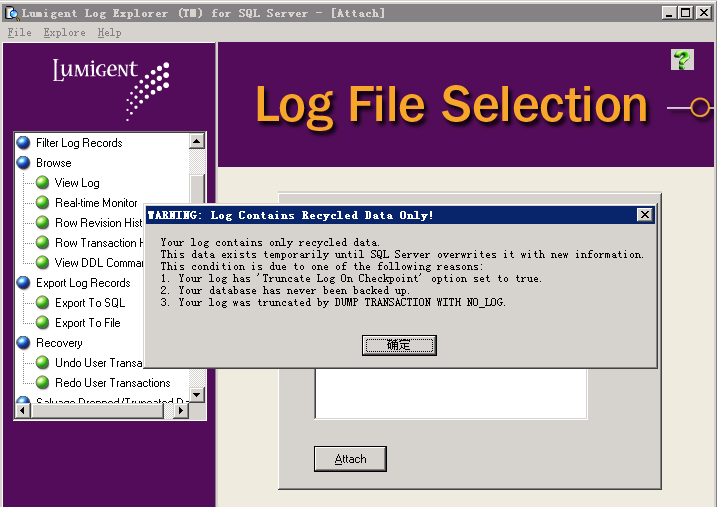The height and width of the screenshot is (507, 717).
Task: Click the green ball beside Undo User Transactions
Action: click(43, 363)
